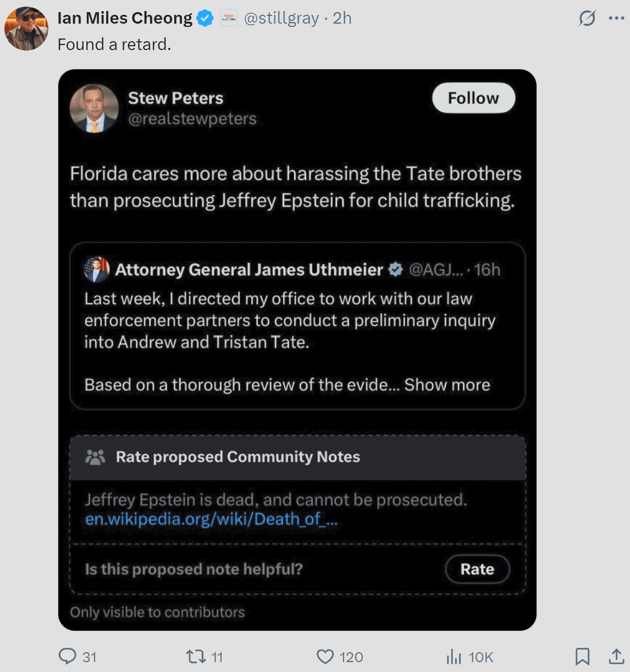Share the post with the upload icon
630x672 pixels.
[616, 657]
